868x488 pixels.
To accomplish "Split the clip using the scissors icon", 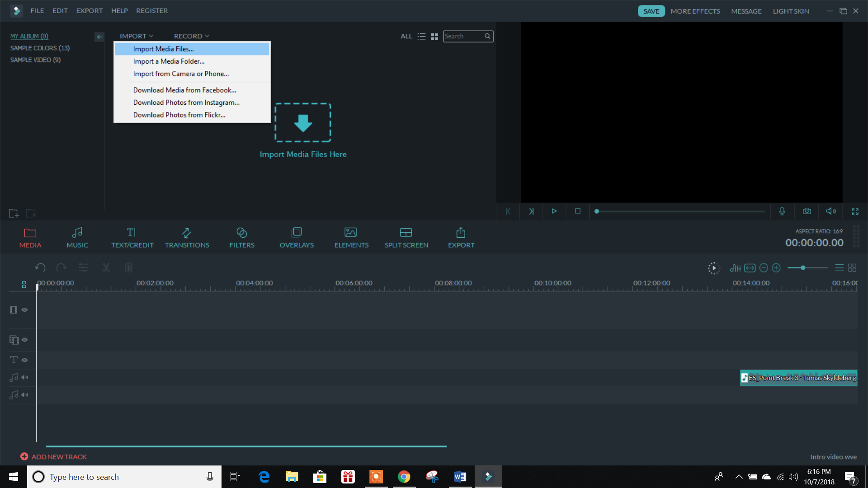I will [x=106, y=267].
